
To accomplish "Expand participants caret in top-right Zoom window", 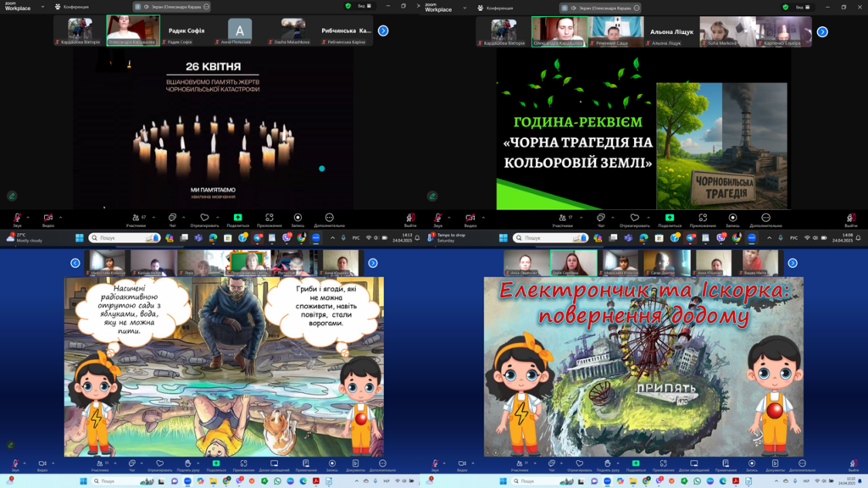I will tap(581, 217).
